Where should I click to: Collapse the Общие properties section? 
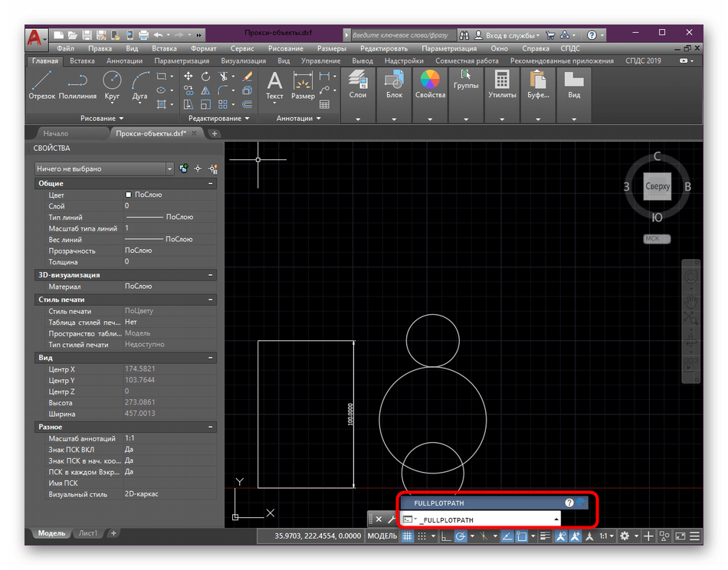211,184
